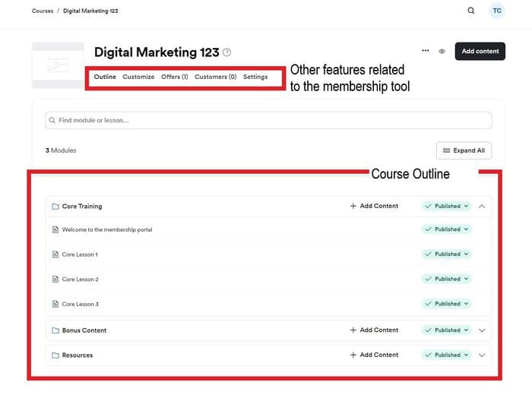Viewport: 532px width, 395px height.
Task: Open Published dropdown for Welcome to the membership portal
Action: 446,229
